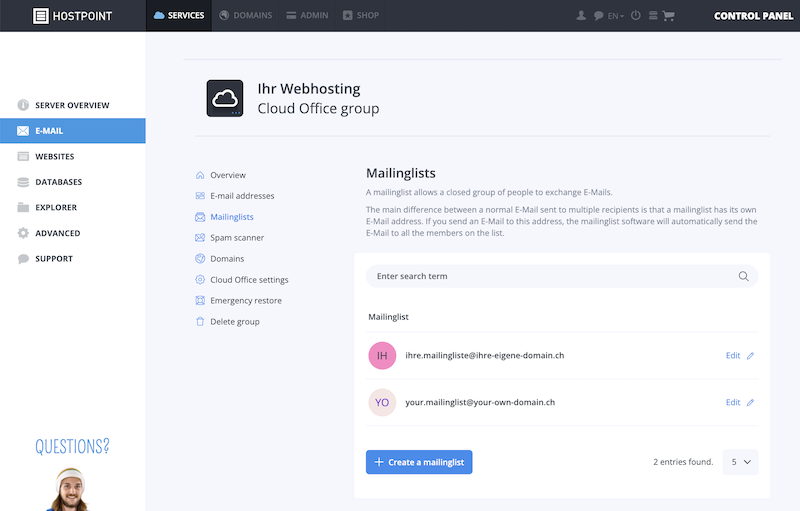Open Cloud Office settings link
This screenshot has height=511, width=800.
pos(249,279)
